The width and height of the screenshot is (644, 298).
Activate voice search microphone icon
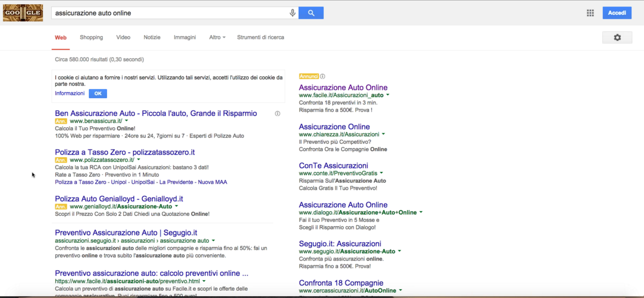click(x=292, y=12)
